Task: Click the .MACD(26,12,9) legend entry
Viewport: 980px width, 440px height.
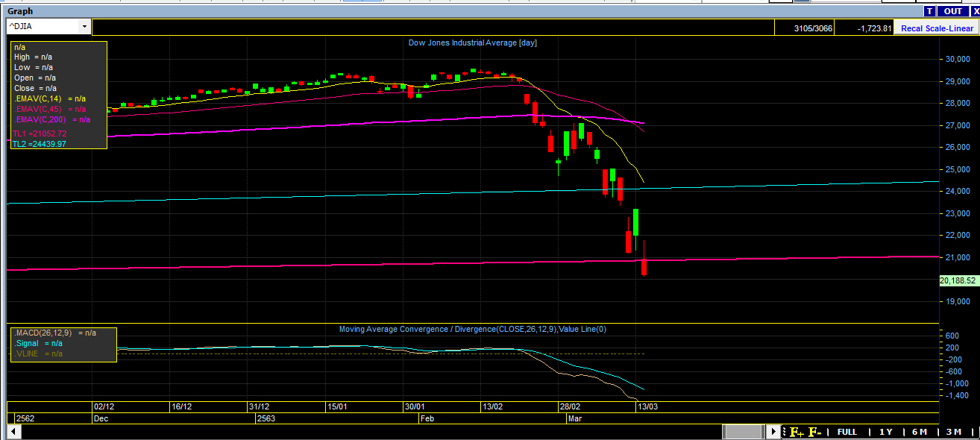Action: 55,333
